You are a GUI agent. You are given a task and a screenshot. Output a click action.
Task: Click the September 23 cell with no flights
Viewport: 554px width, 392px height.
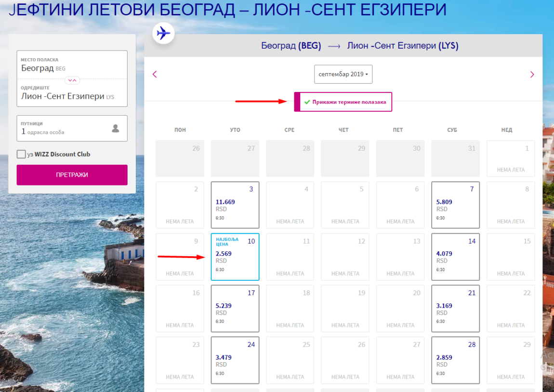(x=180, y=360)
